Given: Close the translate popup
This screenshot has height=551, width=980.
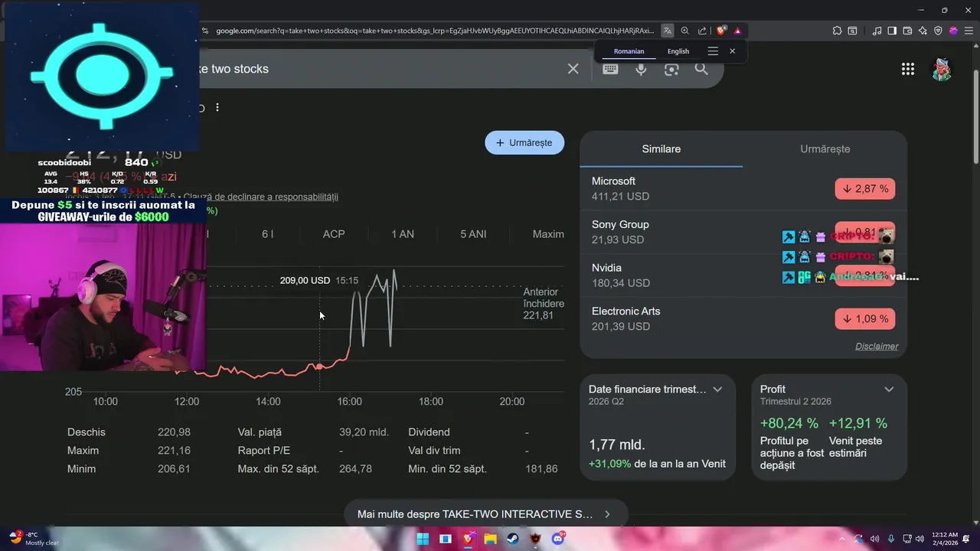Looking at the screenshot, I should click(733, 51).
